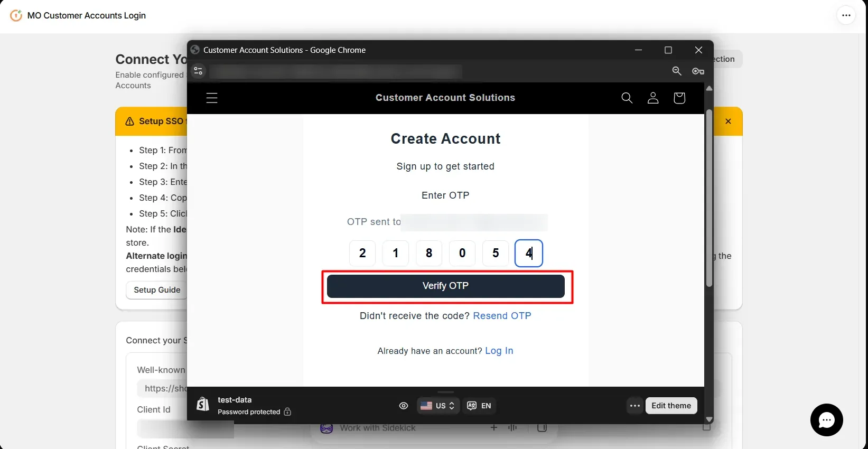Dismiss the Setup SSO warning banner
Image resolution: width=868 pixels, height=449 pixels.
728,121
